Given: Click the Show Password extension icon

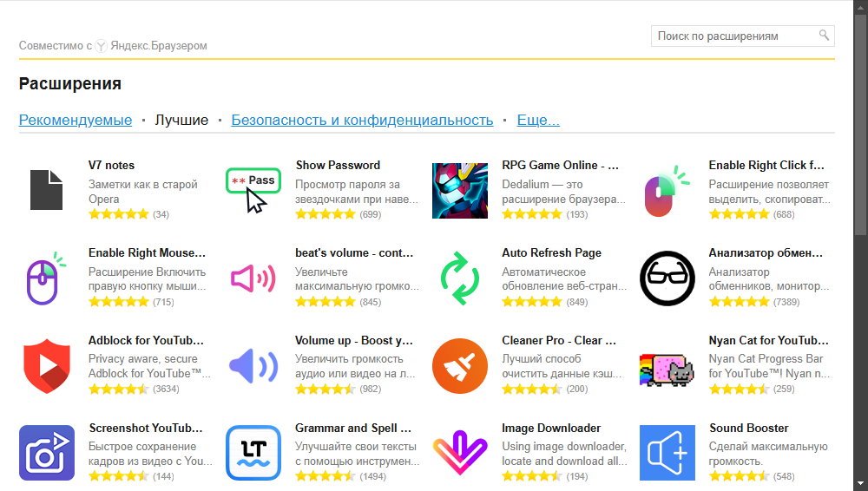Looking at the screenshot, I should [253, 191].
